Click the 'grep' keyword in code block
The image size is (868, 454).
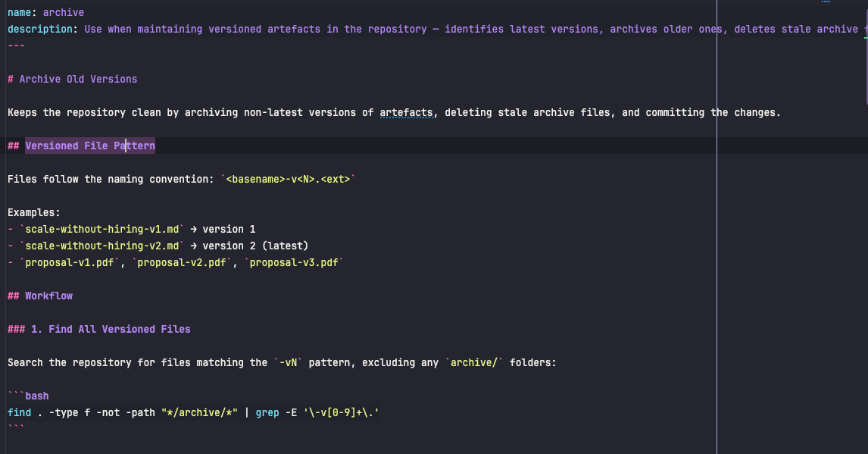pyautogui.click(x=267, y=412)
